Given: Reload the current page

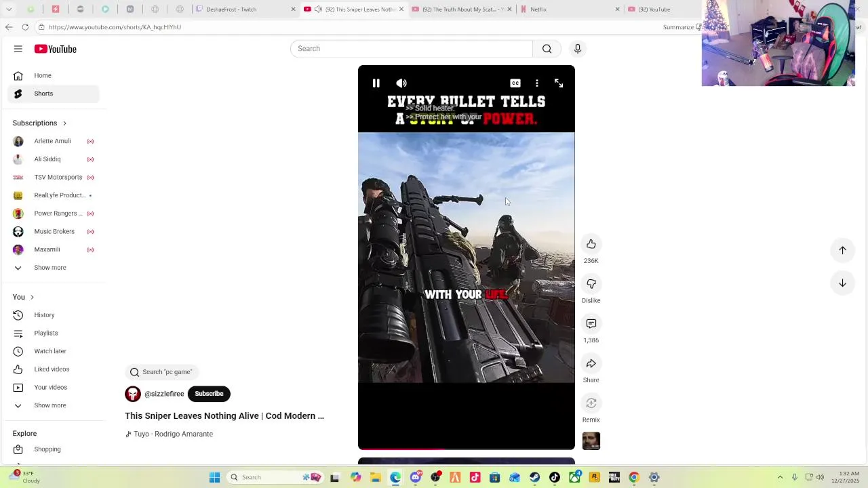Looking at the screenshot, I should (x=25, y=27).
